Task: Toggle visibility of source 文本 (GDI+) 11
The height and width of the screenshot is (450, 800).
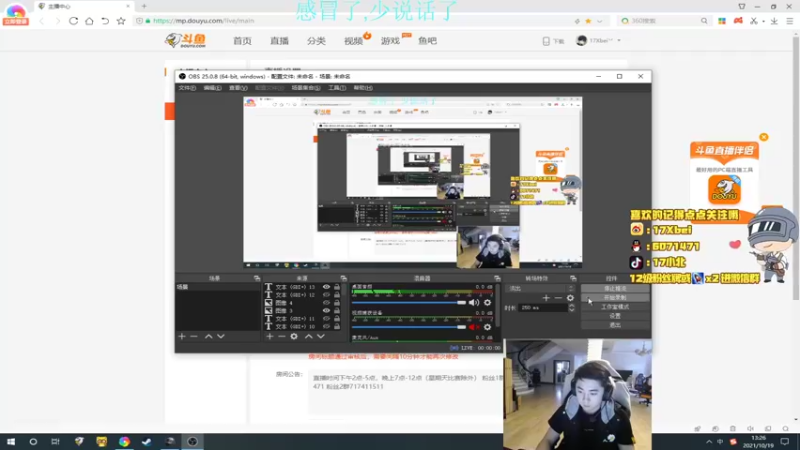Action: point(326,318)
